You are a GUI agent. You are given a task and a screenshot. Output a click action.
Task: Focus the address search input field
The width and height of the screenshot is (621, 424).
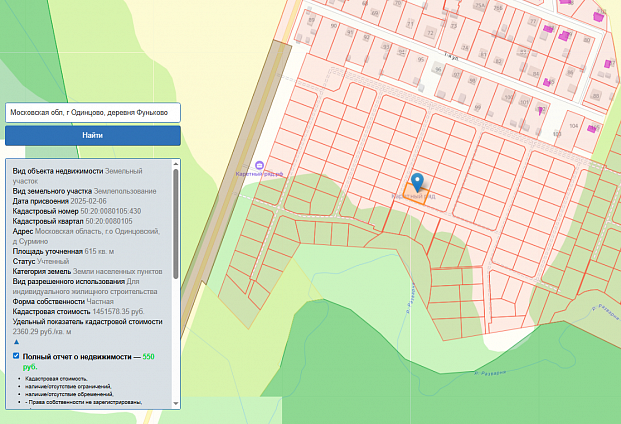pos(93,112)
